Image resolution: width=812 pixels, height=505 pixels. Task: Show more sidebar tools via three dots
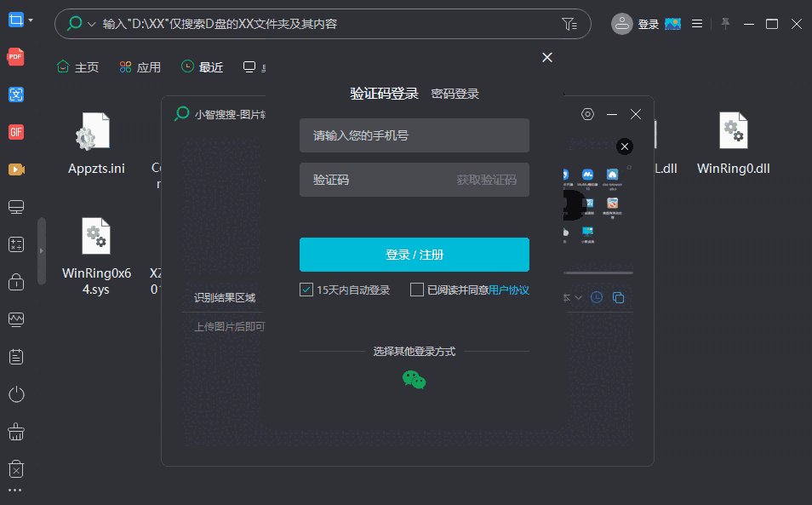coord(15,490)
